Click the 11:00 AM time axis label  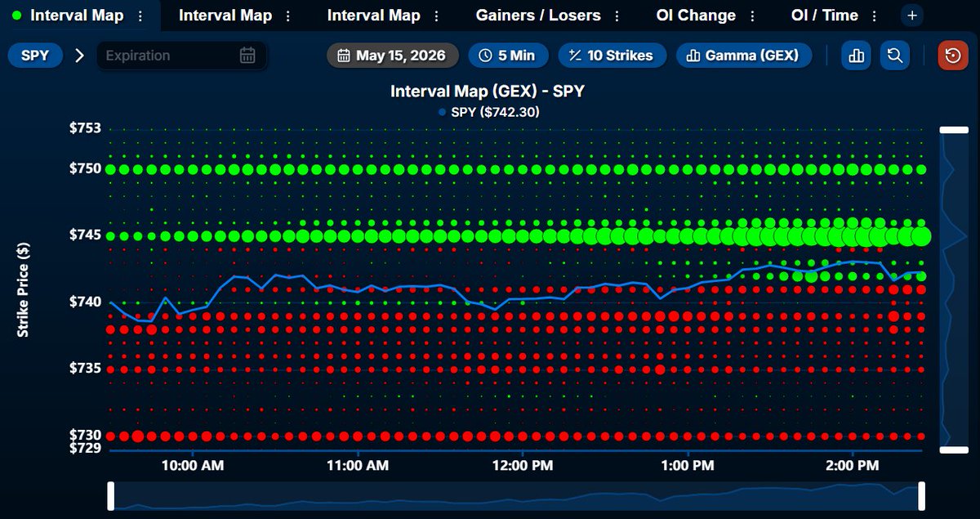pos(357,466)
